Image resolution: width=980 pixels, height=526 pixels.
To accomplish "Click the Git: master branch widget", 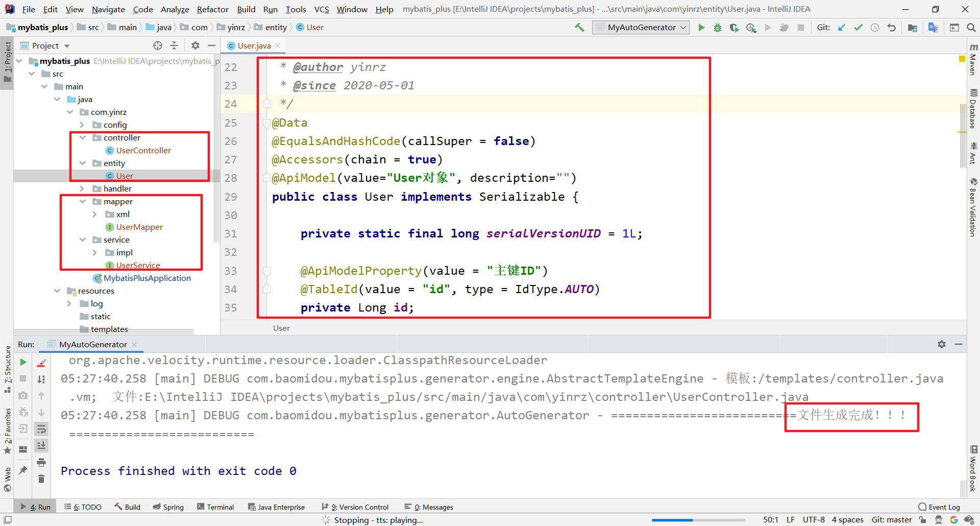I will click(892, 520).
